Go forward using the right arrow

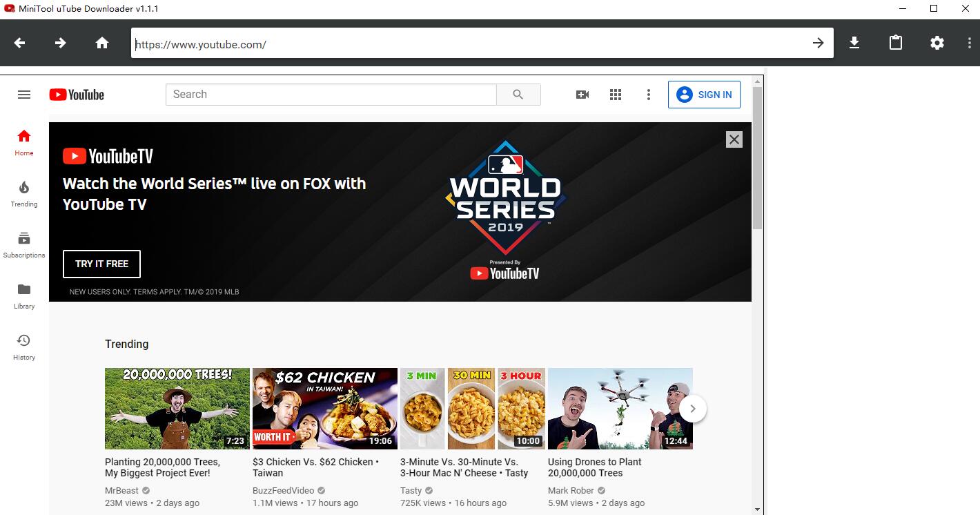tap(61, 43)
